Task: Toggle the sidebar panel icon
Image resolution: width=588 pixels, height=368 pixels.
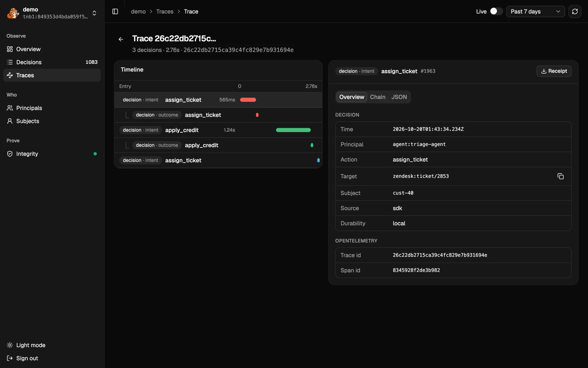Action: point(115,11)
